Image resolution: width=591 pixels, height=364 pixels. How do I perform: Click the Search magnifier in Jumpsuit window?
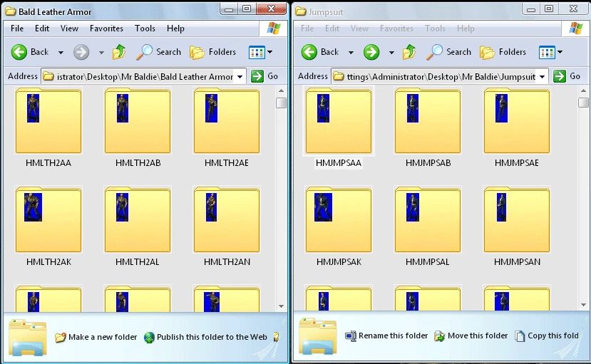point(434,52)
